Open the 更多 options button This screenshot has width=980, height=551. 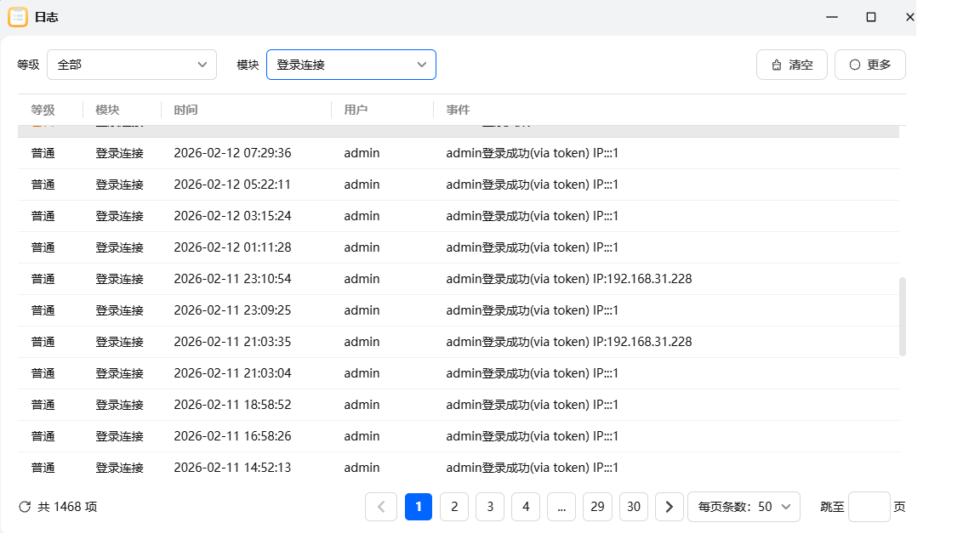[869, 65]
